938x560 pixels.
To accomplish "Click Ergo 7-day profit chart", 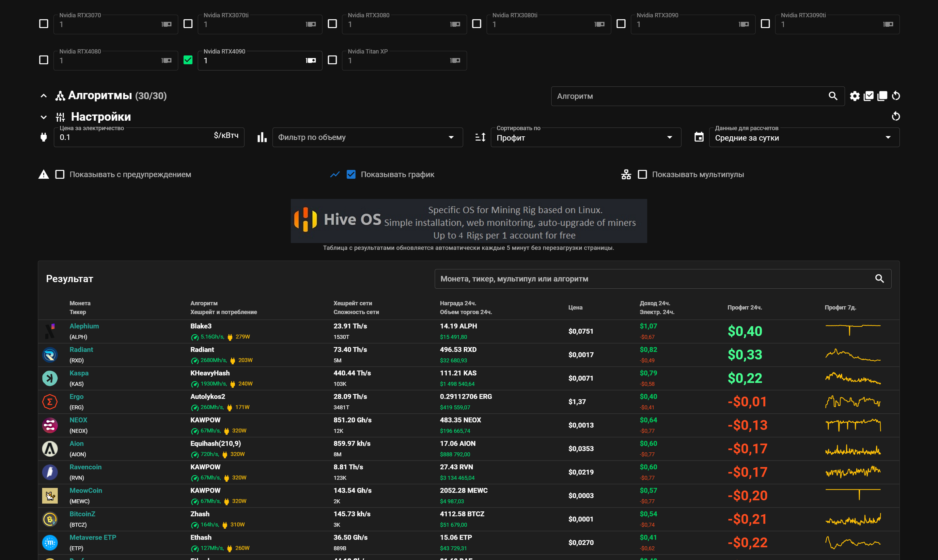I will pyautogui.click(x=853, y=401).
